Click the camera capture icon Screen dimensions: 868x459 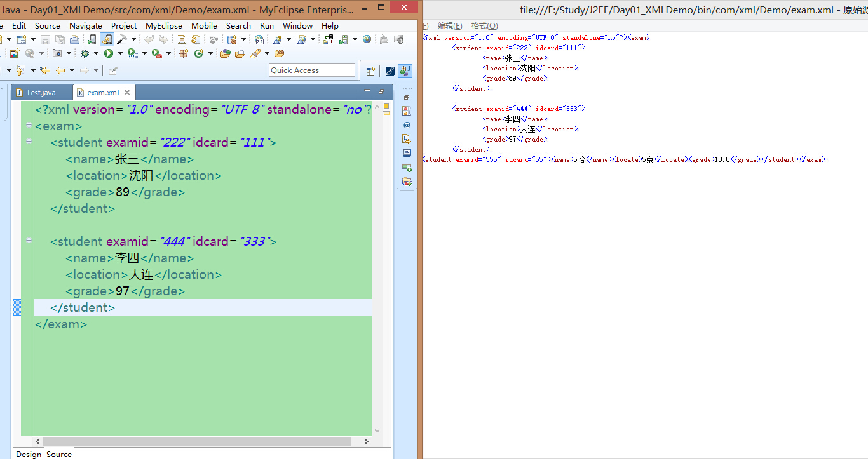click(57, 54)
